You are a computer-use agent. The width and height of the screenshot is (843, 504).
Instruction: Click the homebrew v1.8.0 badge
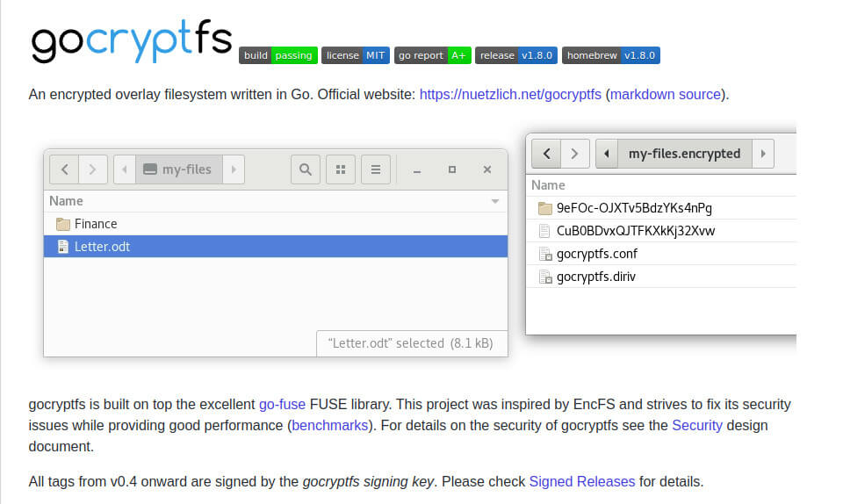(x=611, y=55)
